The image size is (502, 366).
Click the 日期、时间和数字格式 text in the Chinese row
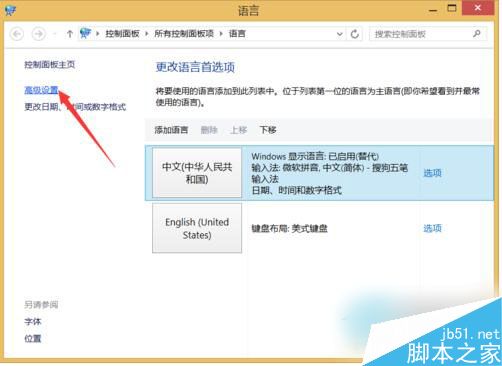tap(296, 190)
